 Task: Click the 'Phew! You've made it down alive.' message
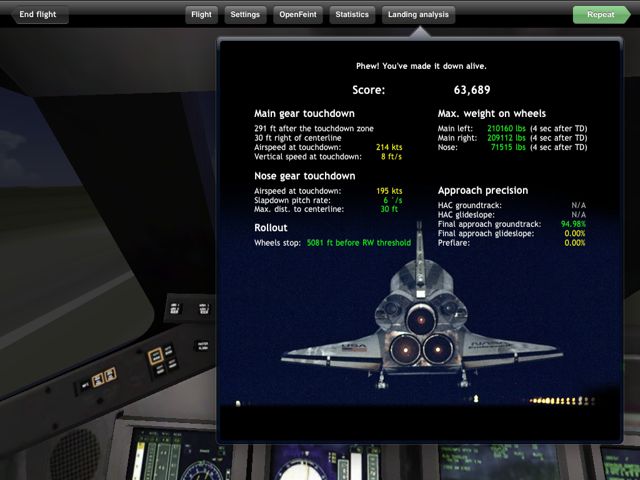[x=421, y=66]
